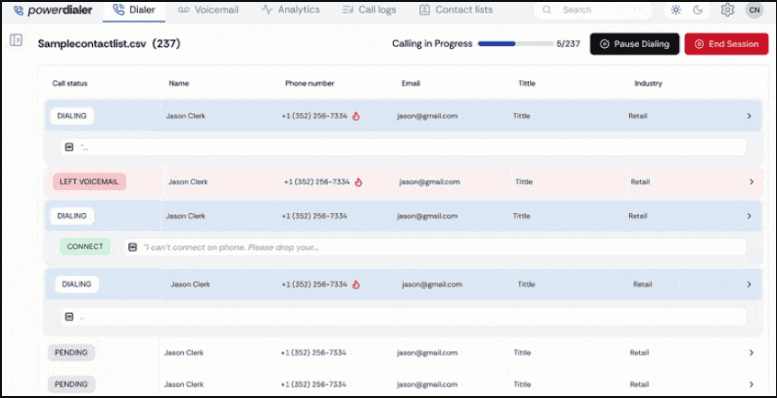Click the last PENDING status badge
The width and height of the screenshot is (777, 398).
point(71,384)
